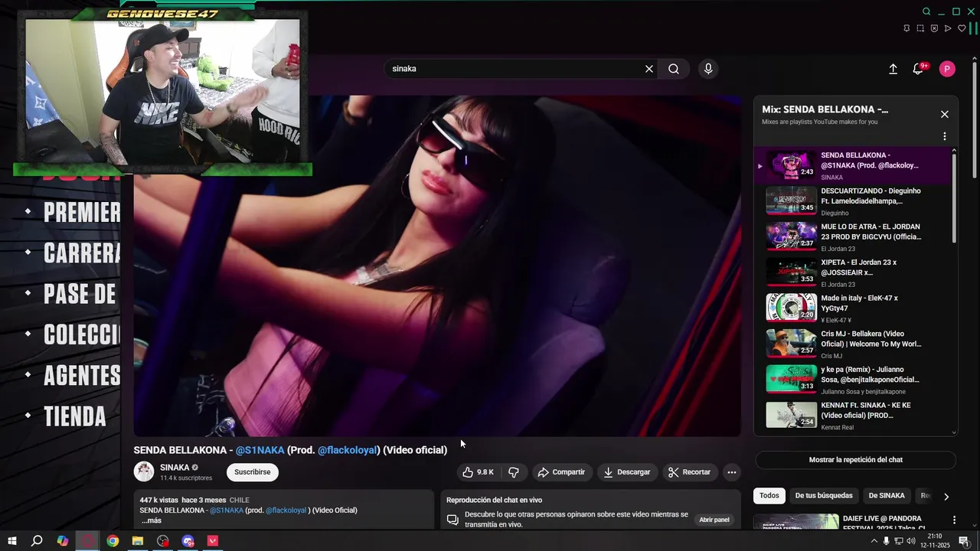Open the Windows notification center

point(964,541)
